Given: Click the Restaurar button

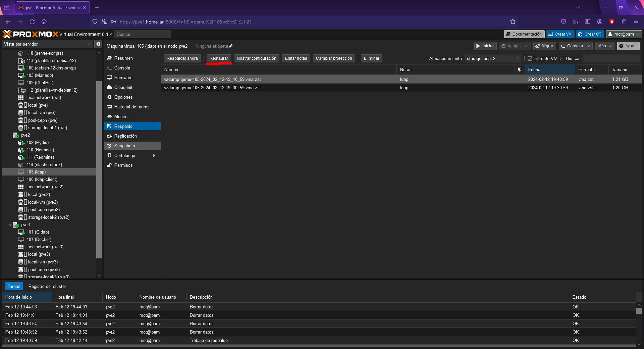Looking at the screenshot, I should 219,58.
